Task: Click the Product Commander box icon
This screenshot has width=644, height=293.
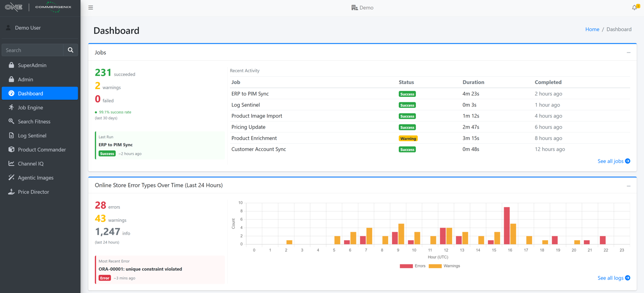Action: (x=11, y=149)
